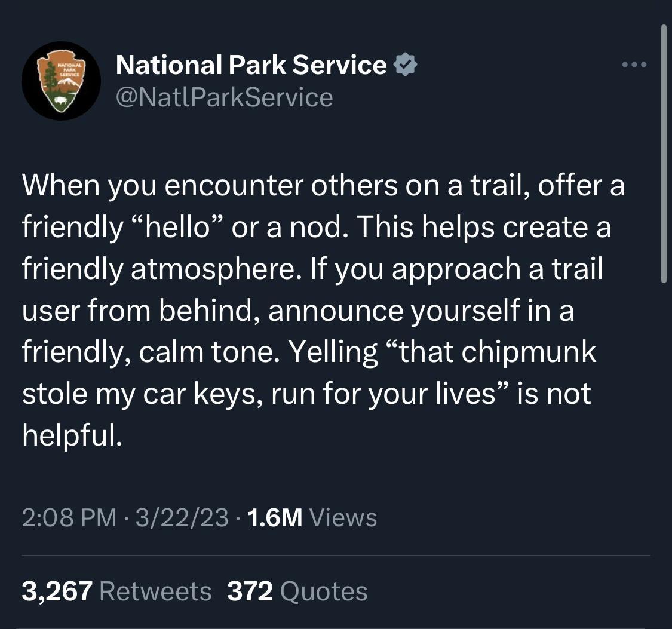Click the Quotes label
672x629 pixels.
tap(323, 591)
